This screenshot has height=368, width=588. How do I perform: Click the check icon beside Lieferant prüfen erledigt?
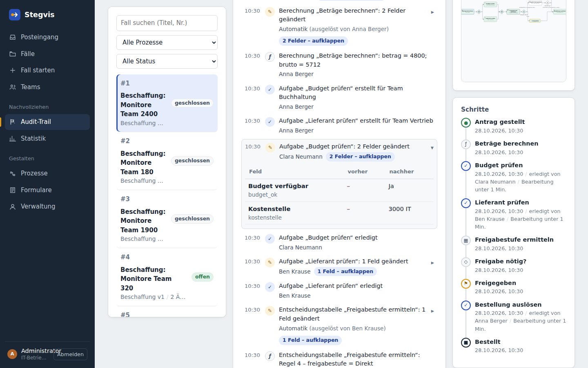(270, 287)
